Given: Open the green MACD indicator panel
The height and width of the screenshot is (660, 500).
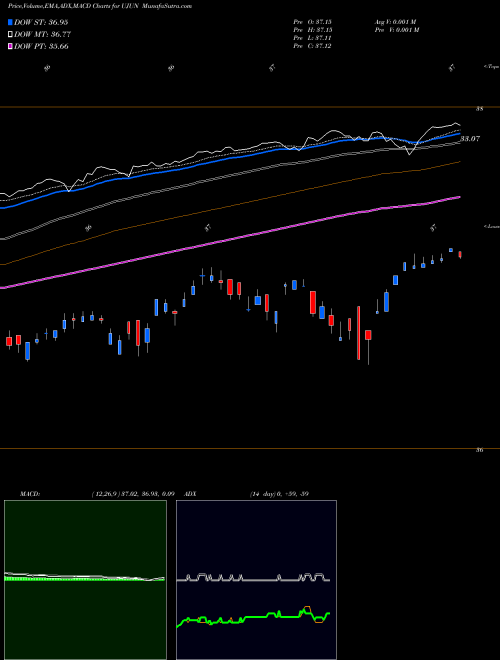Looking at the screenshot, I should 85,580.
